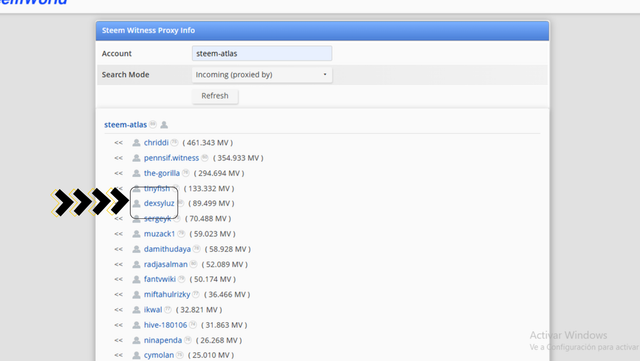
Task: Open dexsyluz account link
Action: pos(159,203)
